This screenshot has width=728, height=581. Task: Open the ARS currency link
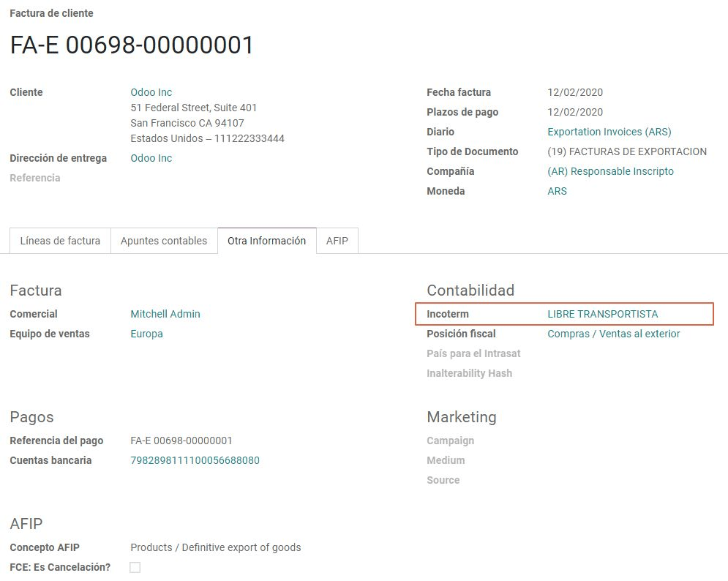point(557,191)
